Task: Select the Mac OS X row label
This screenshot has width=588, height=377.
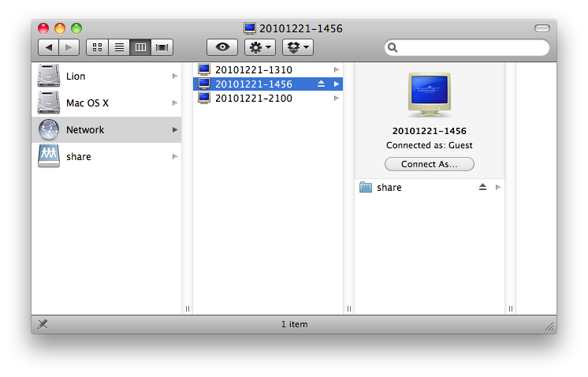Action: coord(87,103)
